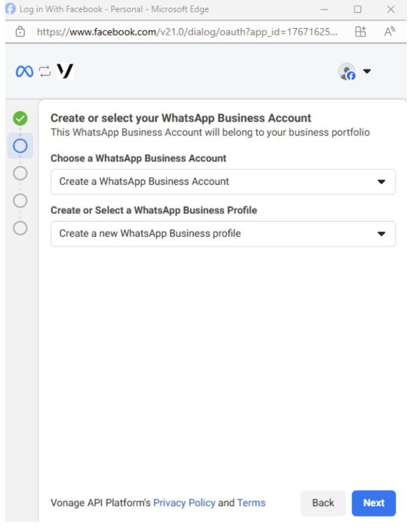Viewport: 409px width, 532px height.
Task: Click the Facebook favicon in title bar
Action: [x=10, y=9]
